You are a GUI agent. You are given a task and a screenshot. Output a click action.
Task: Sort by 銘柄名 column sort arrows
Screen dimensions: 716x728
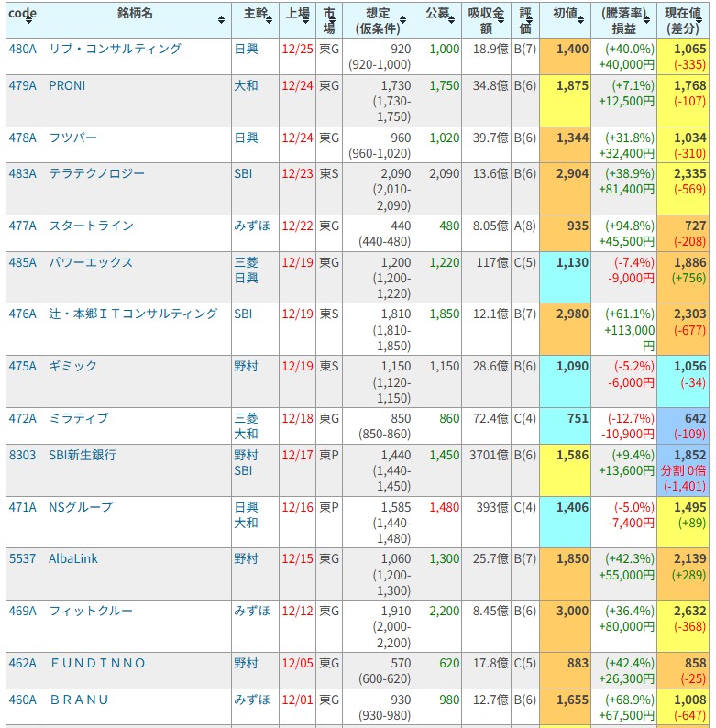point(221,19)
